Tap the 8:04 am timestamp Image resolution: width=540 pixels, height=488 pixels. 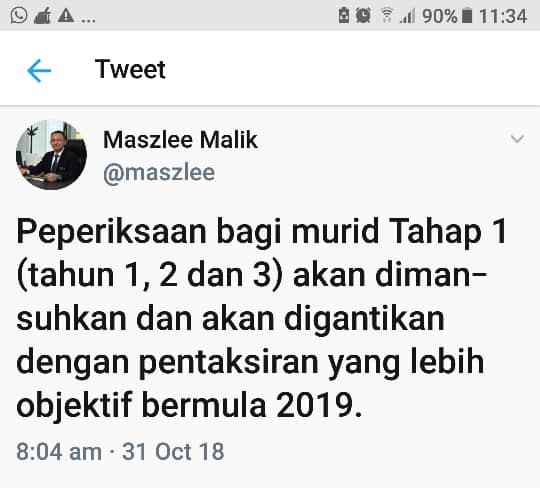59,451
